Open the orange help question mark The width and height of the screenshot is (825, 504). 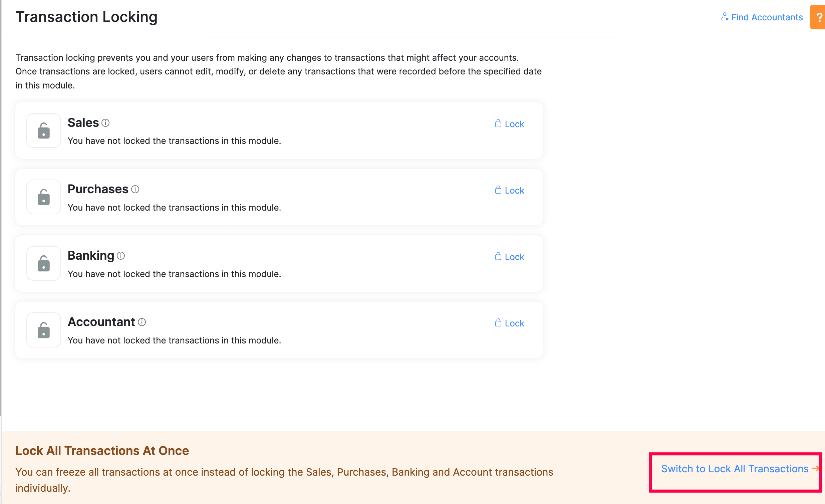[x=818, y=17]
